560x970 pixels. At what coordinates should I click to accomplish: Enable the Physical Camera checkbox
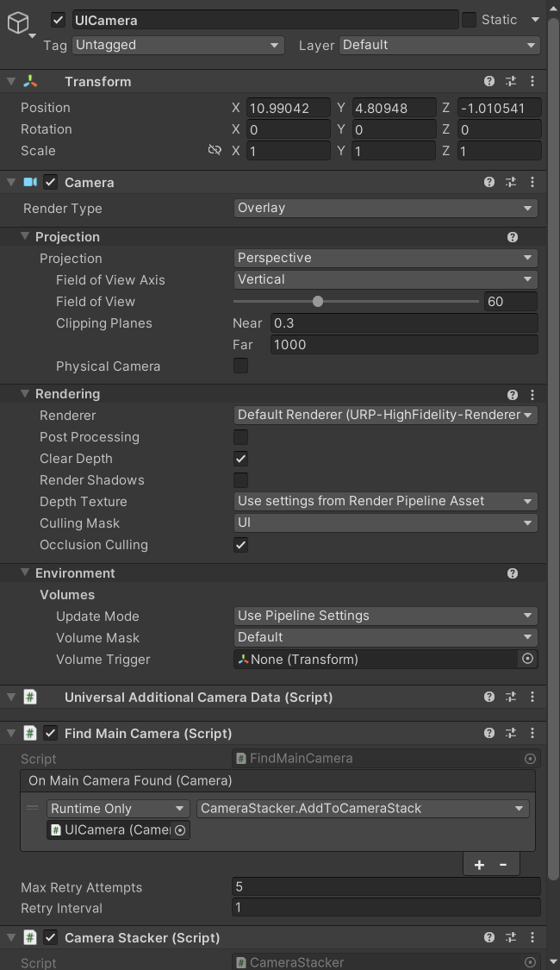point(240,366)
